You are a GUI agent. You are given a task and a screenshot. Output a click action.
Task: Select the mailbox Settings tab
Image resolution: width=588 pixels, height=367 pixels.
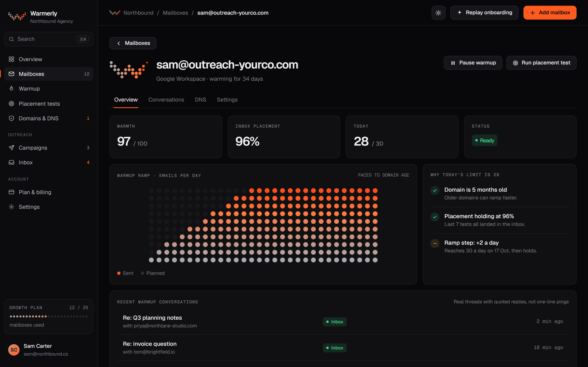point(227,100)
